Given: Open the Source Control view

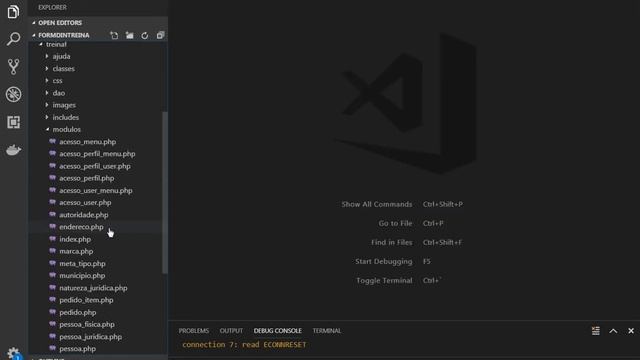Looking at the screenshot, I should click(13, 67).
